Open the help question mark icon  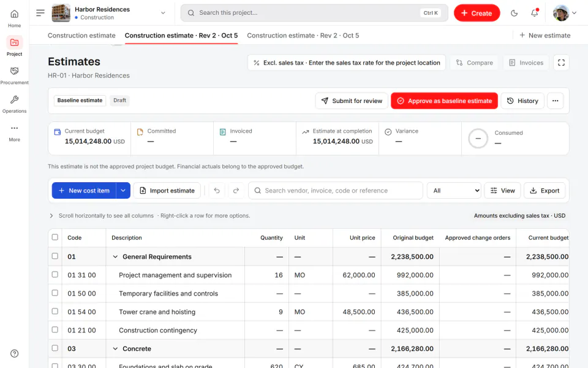(x=14, y=353)
